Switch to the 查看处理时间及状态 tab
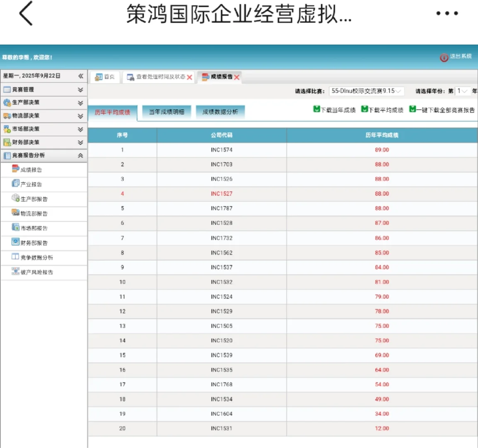The height and width of the screenshot is (448, 478). tap(158, 77)
